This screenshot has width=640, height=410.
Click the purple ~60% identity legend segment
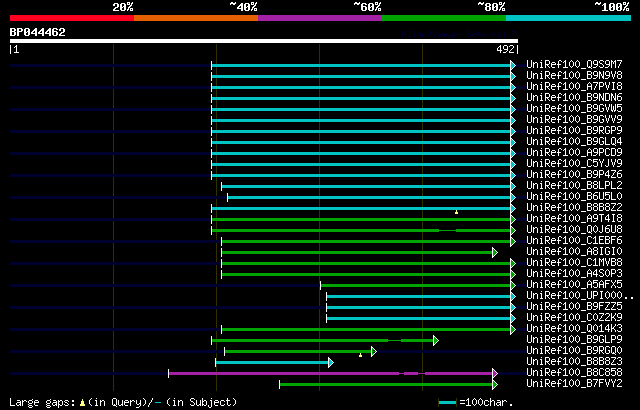pyautogui.click(x=320, y=18)
